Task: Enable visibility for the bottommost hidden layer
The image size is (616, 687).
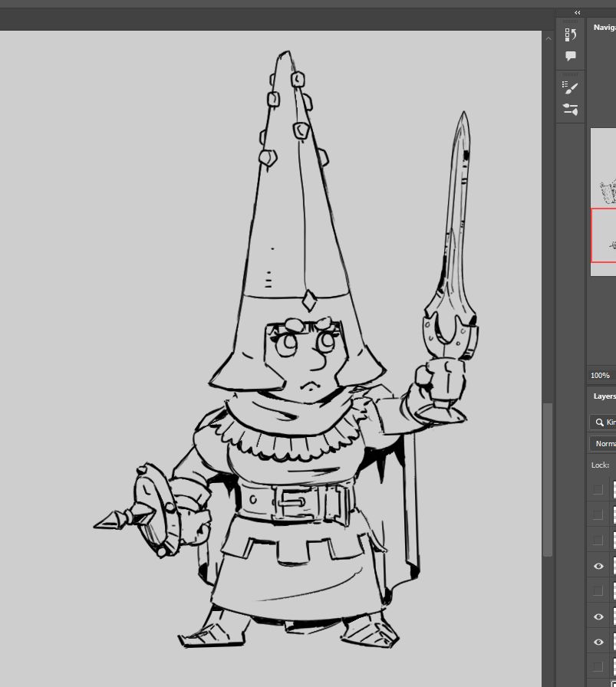Action: coord(599,667)
